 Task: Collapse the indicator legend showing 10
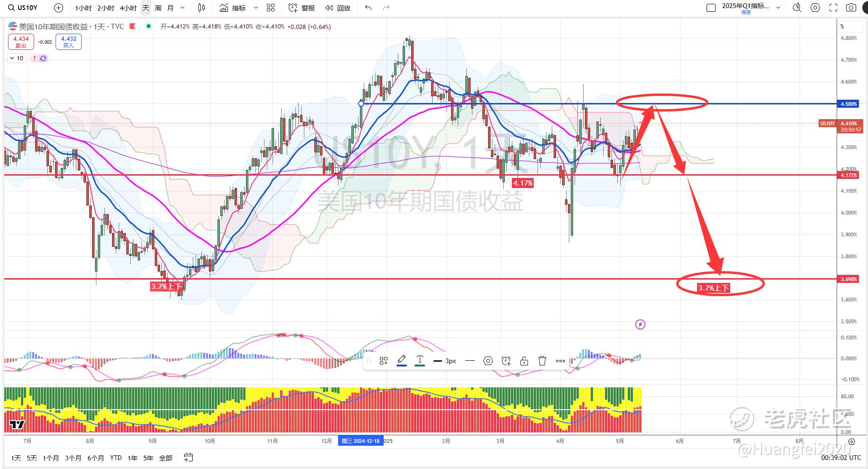(x=16, y=58)
